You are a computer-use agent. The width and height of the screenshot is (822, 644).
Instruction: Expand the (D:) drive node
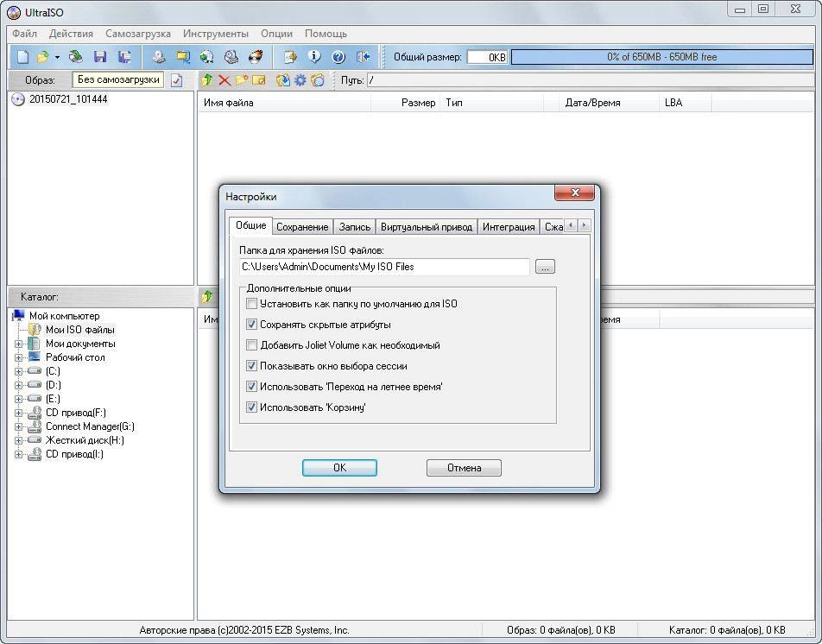(x=18, y=386)
